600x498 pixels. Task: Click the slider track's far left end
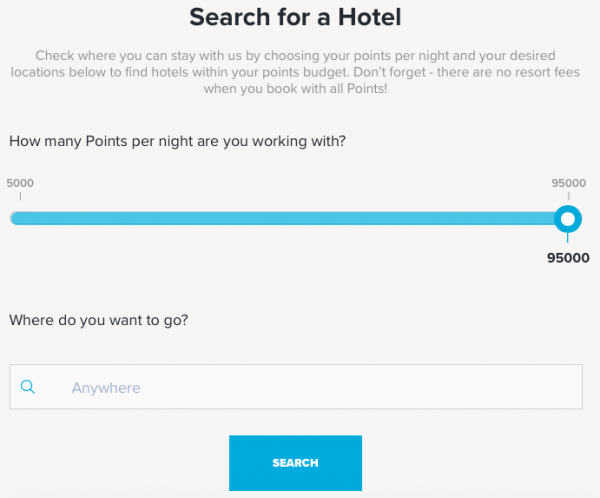pyautogui.click(x=14, y=218)
